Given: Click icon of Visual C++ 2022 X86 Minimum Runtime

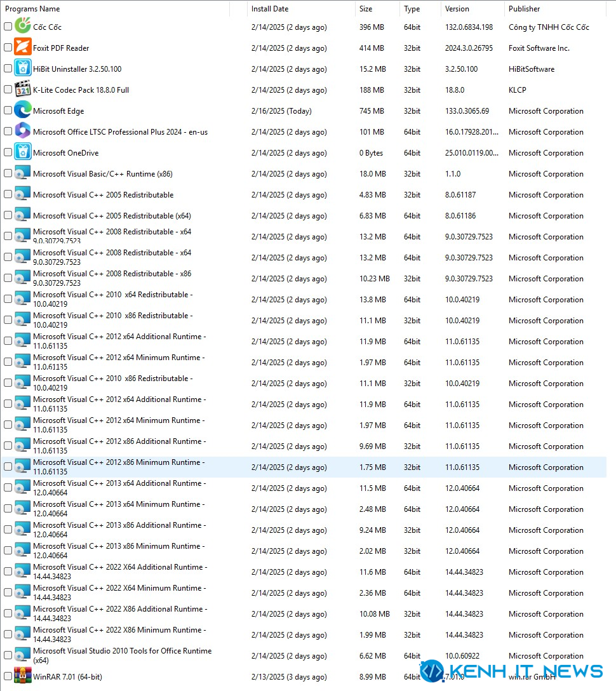Looking at the screenshot, I should [x=22, y=634].
